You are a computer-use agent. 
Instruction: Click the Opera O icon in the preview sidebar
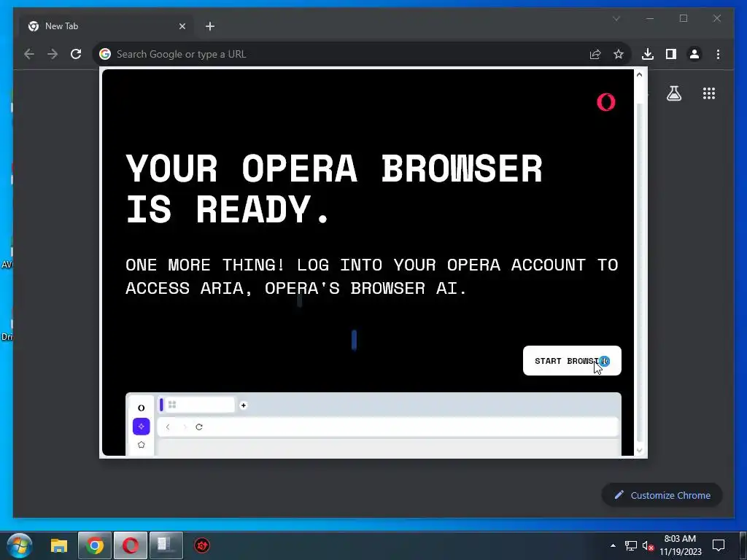pos(141,408)
